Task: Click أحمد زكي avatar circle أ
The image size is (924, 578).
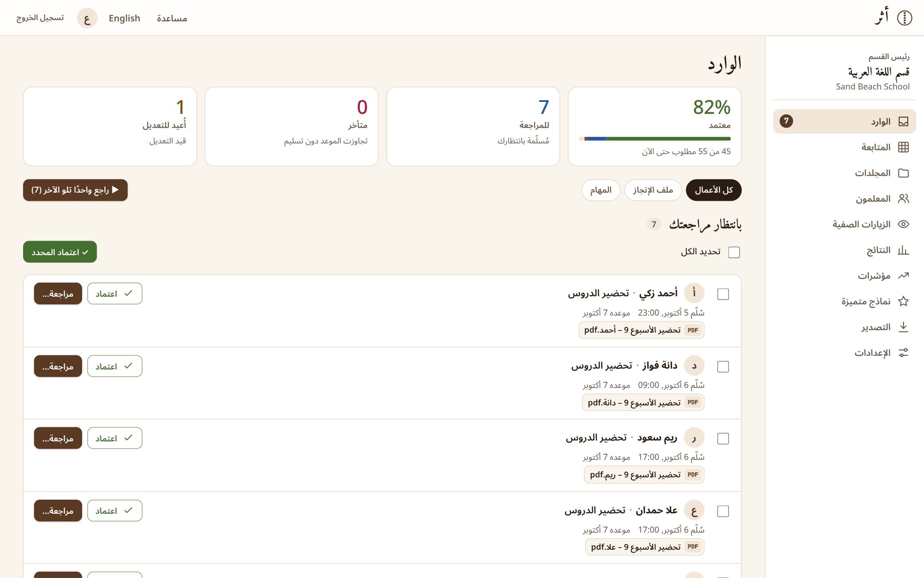Action: point(694,293)
